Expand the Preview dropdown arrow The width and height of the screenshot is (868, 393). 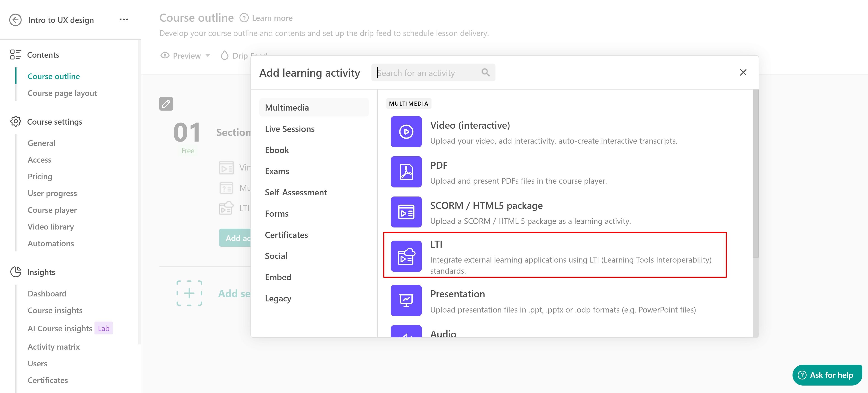pyautogui.click(x=208, y=56)
